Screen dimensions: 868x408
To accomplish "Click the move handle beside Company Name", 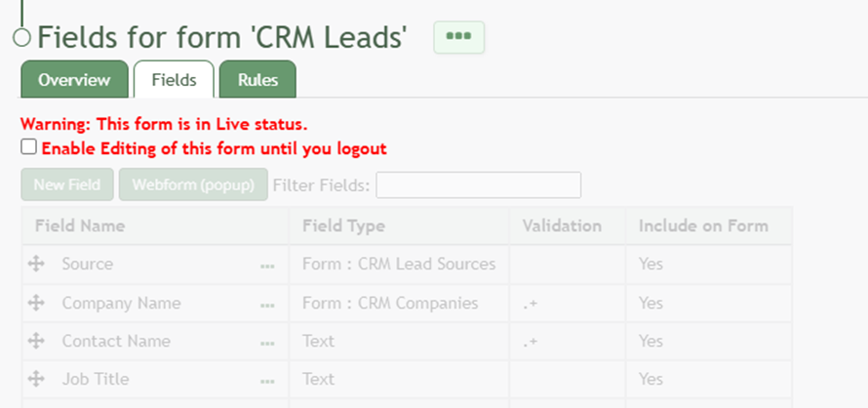I will (37, 304).
